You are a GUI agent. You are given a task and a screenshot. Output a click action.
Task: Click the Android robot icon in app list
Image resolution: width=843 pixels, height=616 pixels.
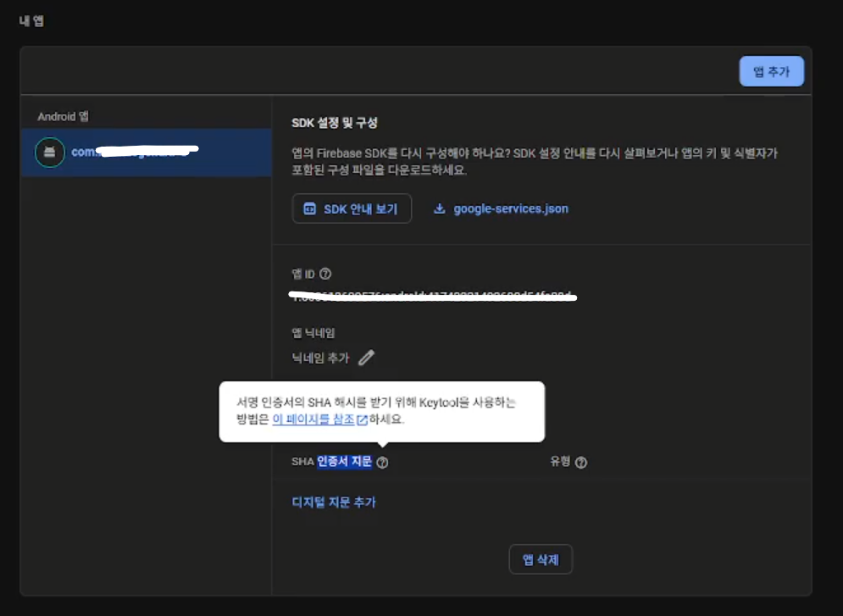(49, 153)
